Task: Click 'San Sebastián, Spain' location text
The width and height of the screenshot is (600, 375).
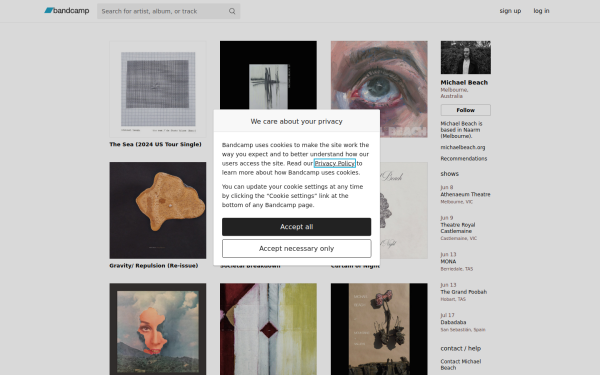Action: tap(463, 329)
